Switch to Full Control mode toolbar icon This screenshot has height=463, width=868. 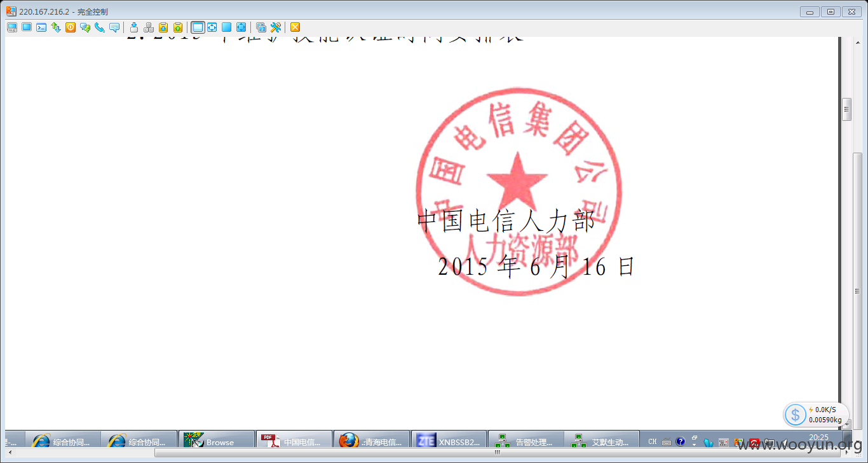pos(12,27)
